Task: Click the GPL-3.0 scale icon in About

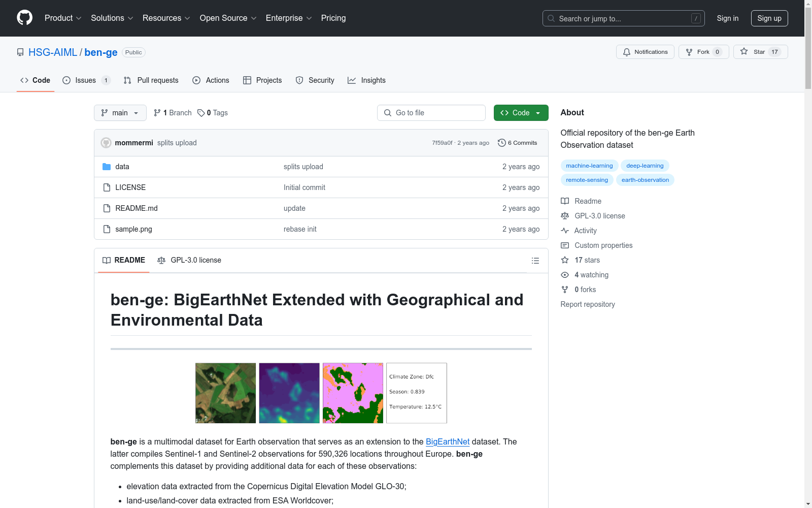Action: click(x=565, y=216)
